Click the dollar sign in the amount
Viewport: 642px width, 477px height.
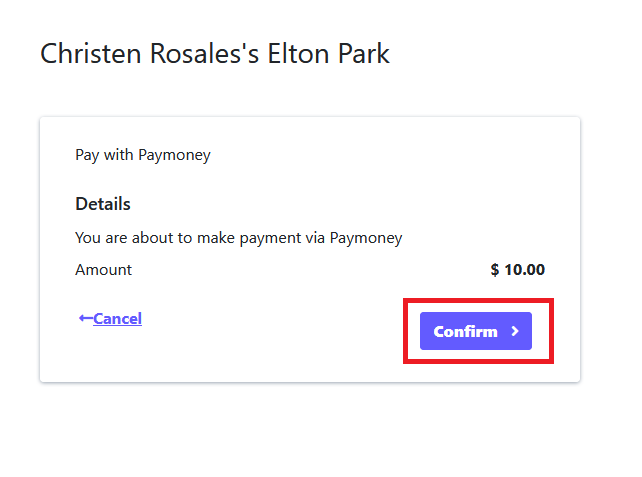click(x=495, y=270)
